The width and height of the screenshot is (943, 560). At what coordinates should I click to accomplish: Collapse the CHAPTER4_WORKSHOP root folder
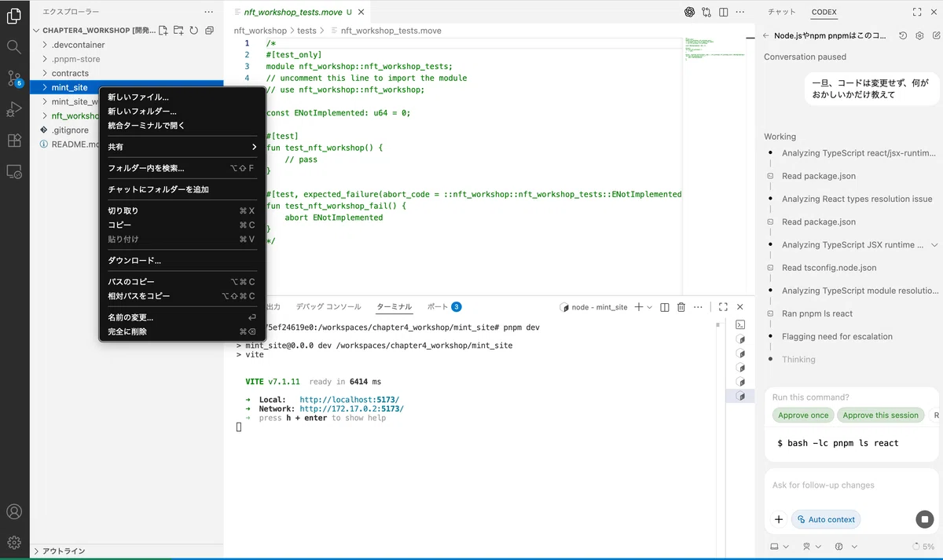pyautogui.click(x=94, y=30)
